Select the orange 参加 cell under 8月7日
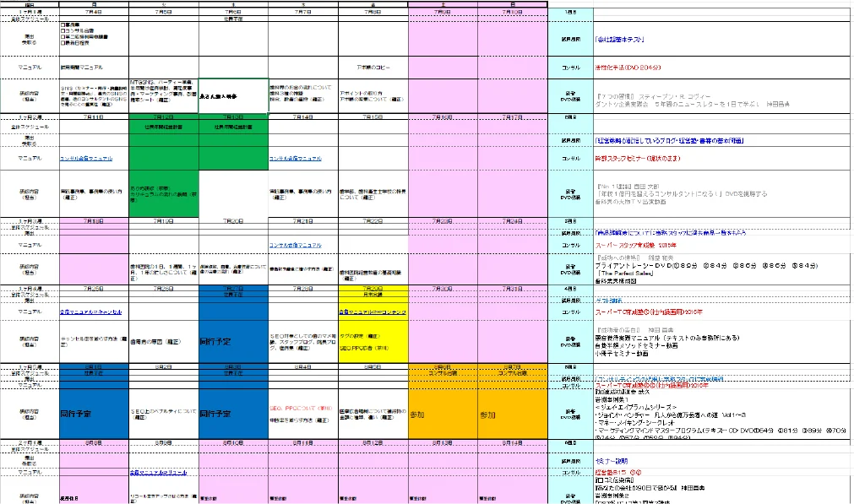The width and height of the screenshot is (854, 504). (x=513, y=414)
